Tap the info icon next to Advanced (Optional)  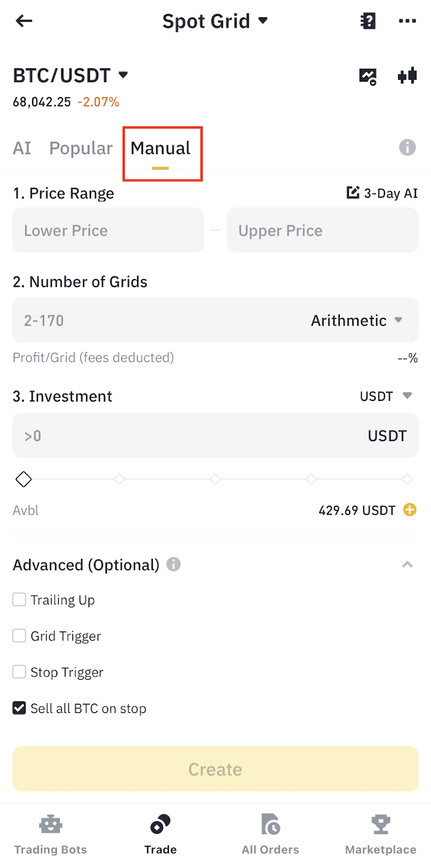tap(173, 564)
